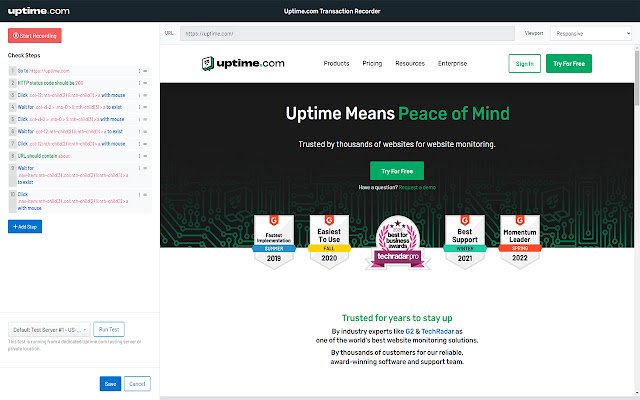Click the Start Recording button

(35, 36)
